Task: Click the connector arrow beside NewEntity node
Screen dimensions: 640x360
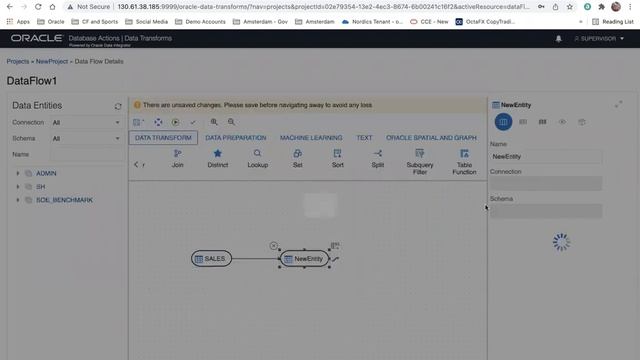Action: (336, 259)
